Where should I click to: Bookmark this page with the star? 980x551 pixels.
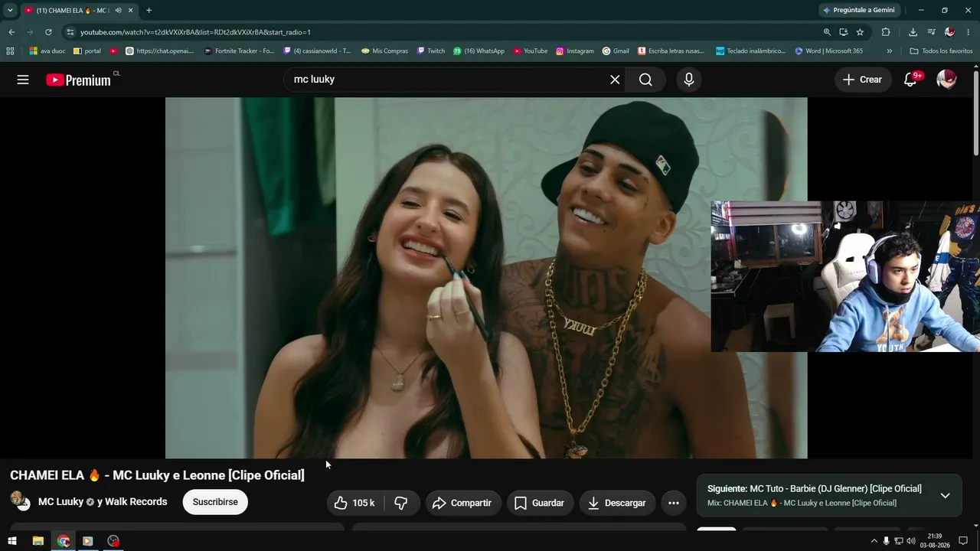(x=860, y=32)
